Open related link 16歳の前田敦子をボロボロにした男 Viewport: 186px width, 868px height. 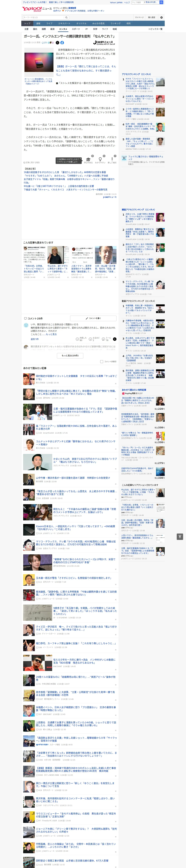[x=65, y=172]
